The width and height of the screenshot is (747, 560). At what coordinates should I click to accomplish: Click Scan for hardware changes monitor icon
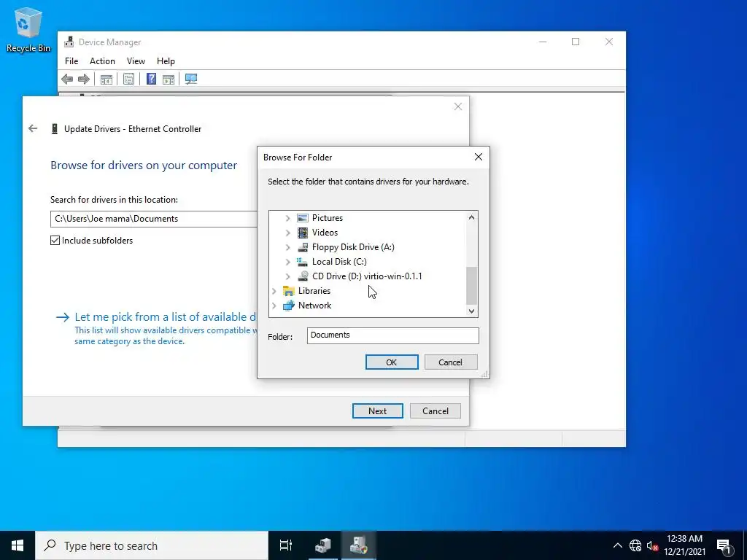pyautogui.click(x=191, y=79)
